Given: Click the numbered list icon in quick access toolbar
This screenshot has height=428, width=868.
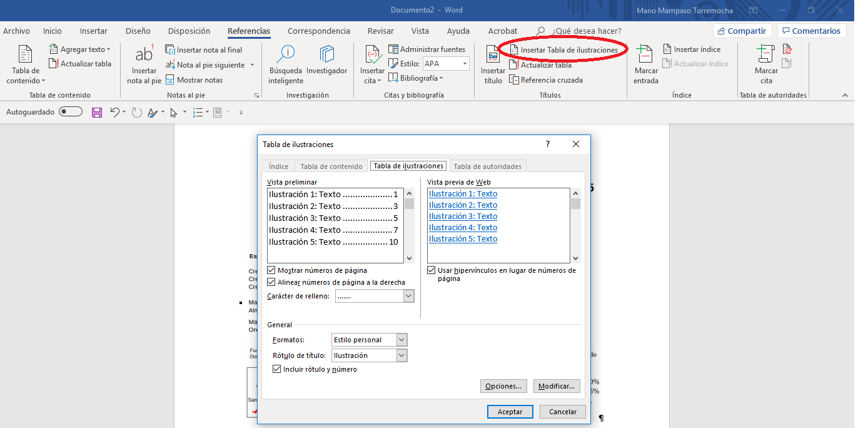Looking at the screenshot, I should pyautogui.click(x=198, y=113).
